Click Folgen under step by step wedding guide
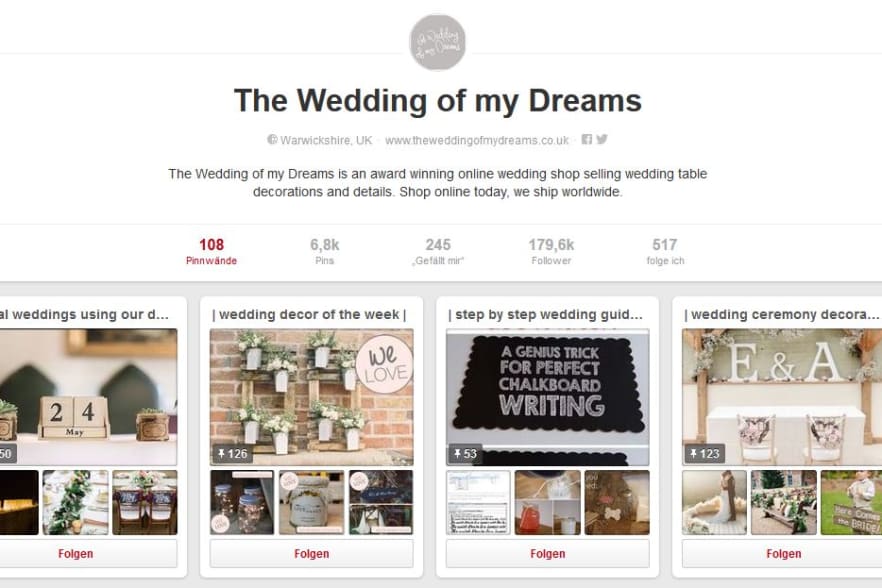The image size is (882, 588). 547,554
